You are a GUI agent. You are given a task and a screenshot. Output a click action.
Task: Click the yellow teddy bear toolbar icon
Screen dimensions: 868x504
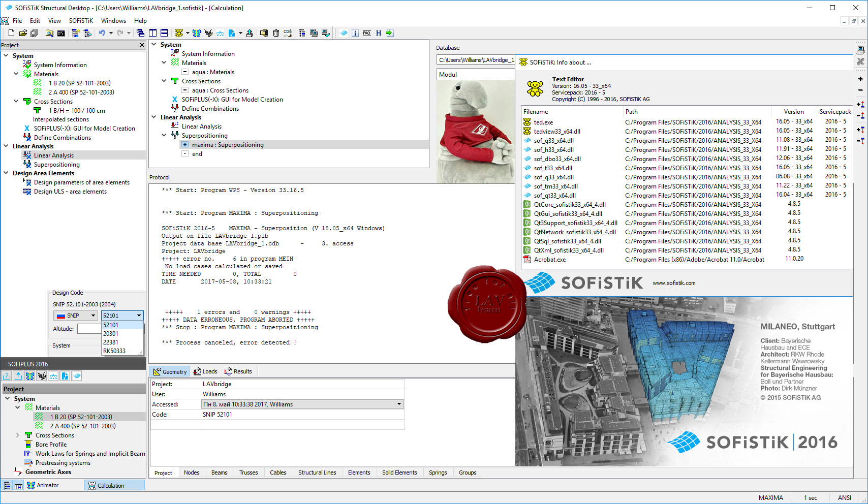179,33
